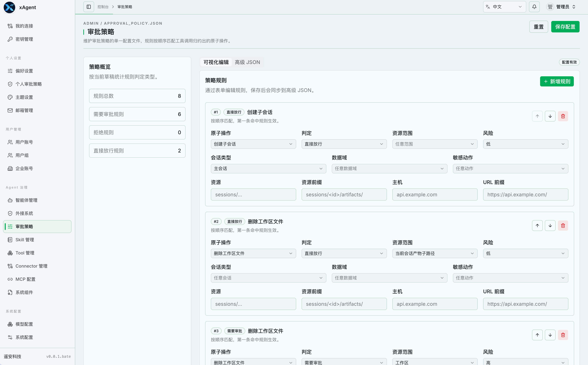Open the notifications bell

click(x=534, y=7)
